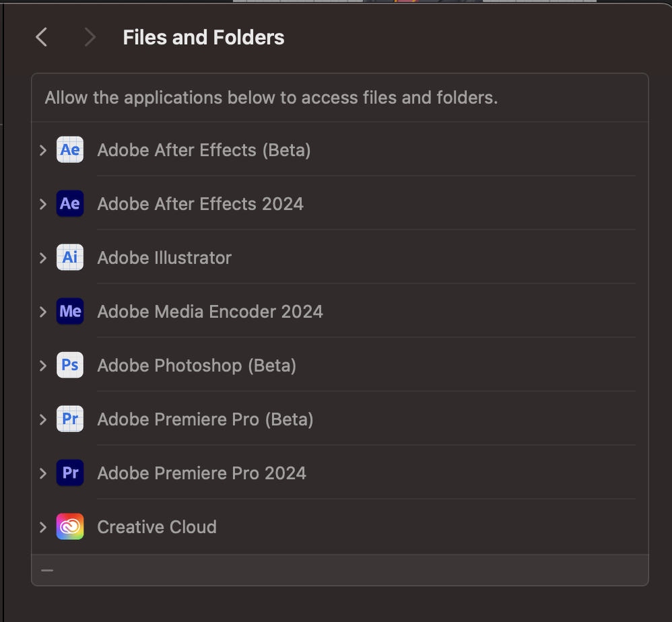Expand the Creative Cloud disclosure chevron

(42, 526)
